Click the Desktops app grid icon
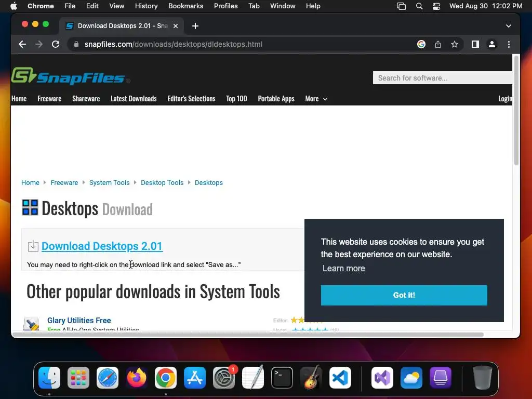 click(30, 207)
